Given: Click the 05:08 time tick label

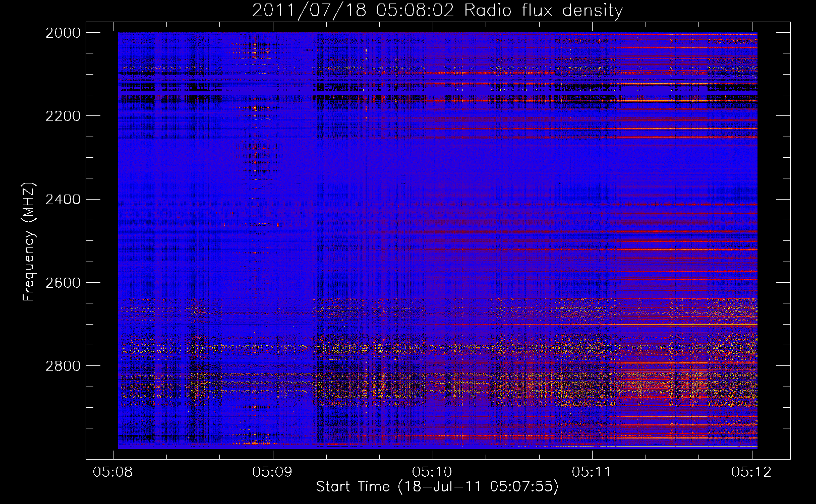Looking at the screenshot, I should (x=113, y=472).
